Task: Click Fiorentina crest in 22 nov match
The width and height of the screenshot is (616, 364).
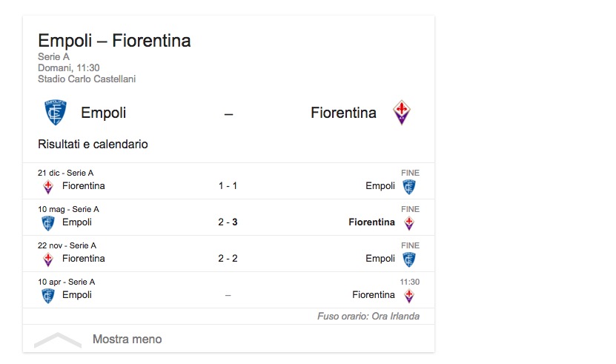Action: [48, 259]
